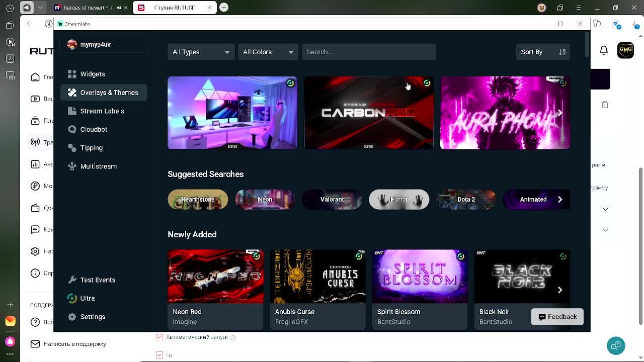Switch to the Студия RUTUBE tab

[x=174, y=8]
